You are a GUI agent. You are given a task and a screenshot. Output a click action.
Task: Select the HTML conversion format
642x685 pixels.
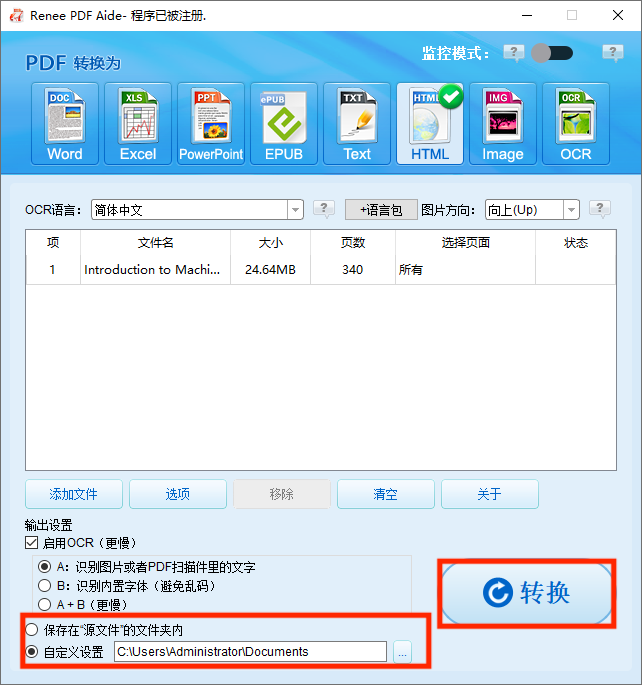point(430,124)
